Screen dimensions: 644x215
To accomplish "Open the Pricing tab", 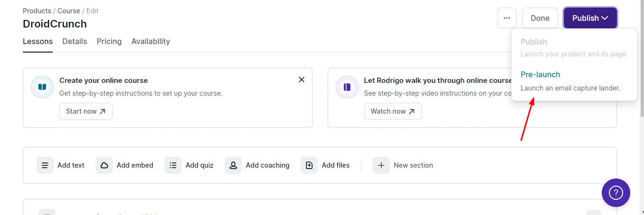I will tap(109, 42).
